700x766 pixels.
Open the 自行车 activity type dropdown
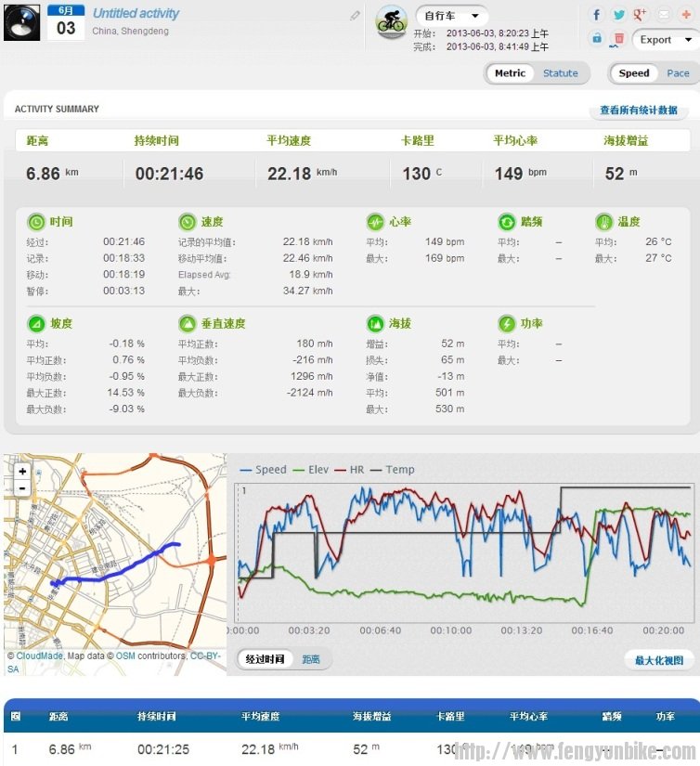pyautogui.click(x=451, y=16)
